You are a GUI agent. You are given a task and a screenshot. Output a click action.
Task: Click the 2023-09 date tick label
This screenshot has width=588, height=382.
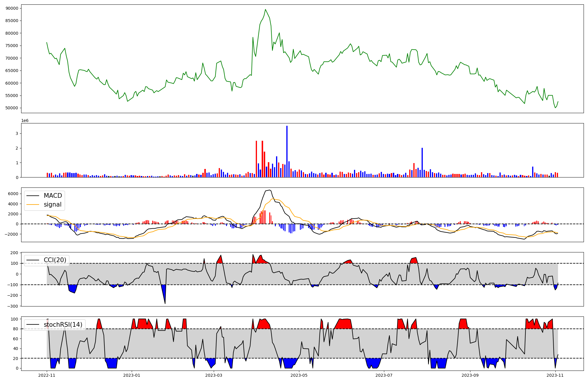pos(470,375)
